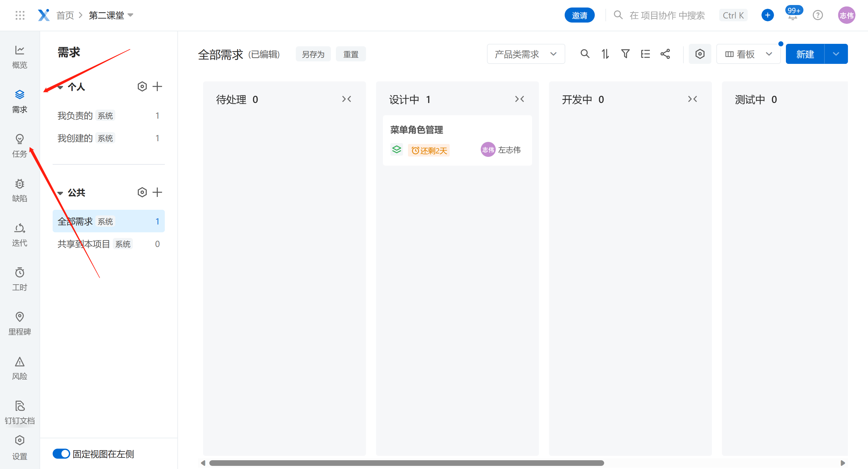This screenshot has width=868, height=469.
Task: Collapse the 待处理 column
Action: (346, 99)
